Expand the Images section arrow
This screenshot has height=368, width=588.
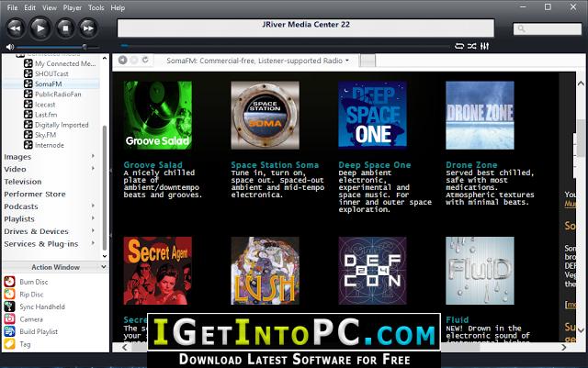[x=93, y=156]
